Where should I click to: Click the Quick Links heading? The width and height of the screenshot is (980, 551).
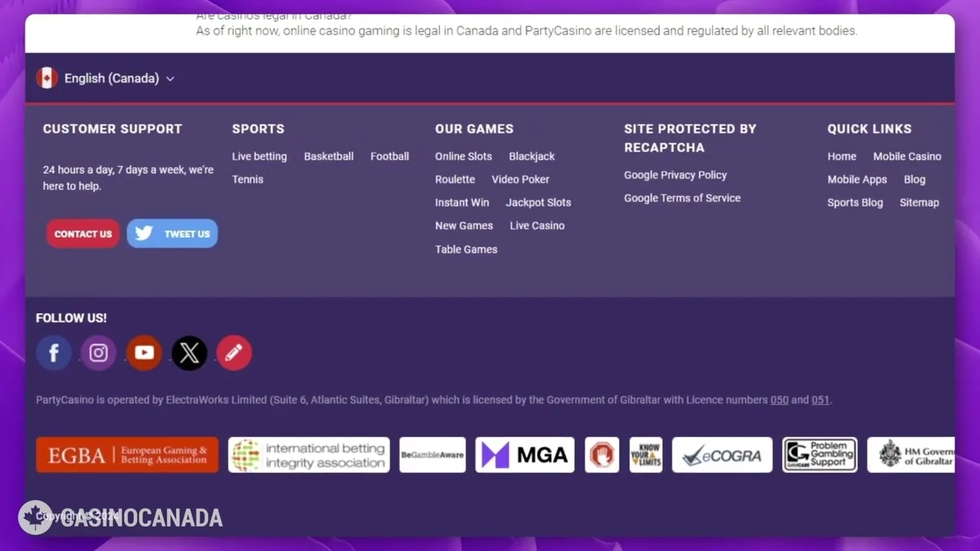coord(869,129)
